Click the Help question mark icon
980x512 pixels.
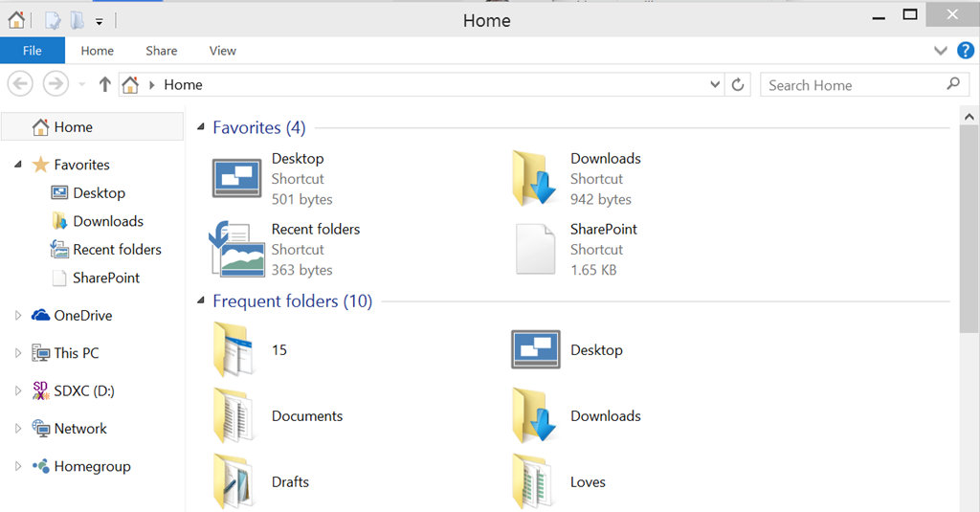[x=965, y=51]
